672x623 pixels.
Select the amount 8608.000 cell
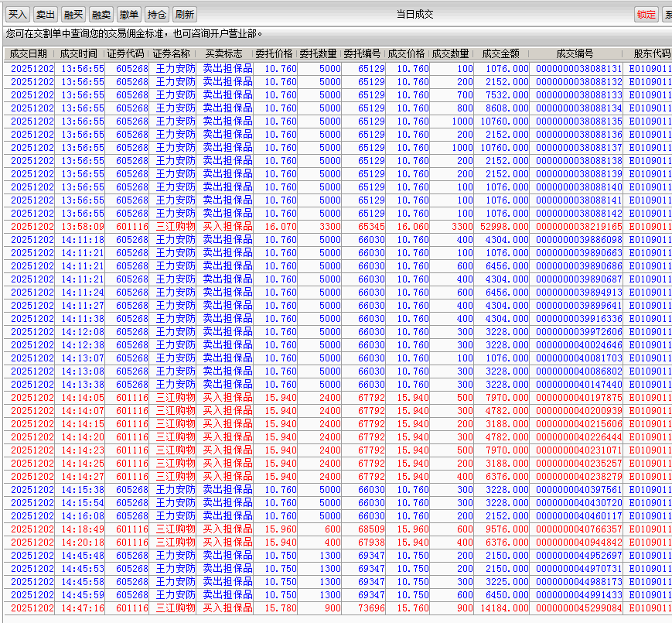(507, 108)
